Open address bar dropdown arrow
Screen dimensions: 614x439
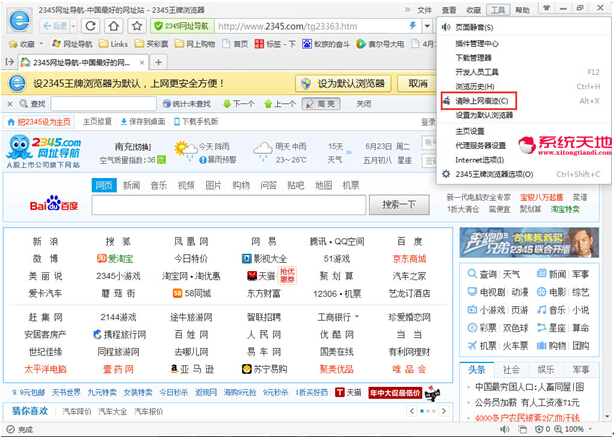tap(427, 26)
